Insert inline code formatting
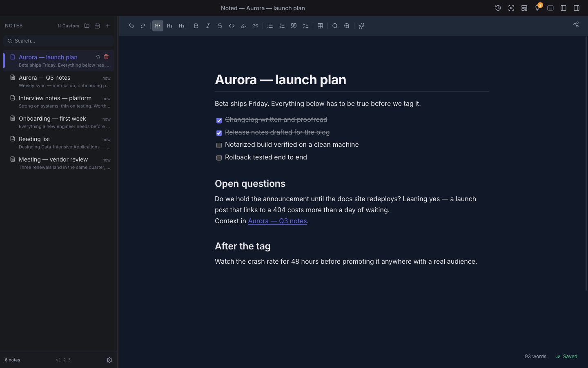 (x=232, y=26)
